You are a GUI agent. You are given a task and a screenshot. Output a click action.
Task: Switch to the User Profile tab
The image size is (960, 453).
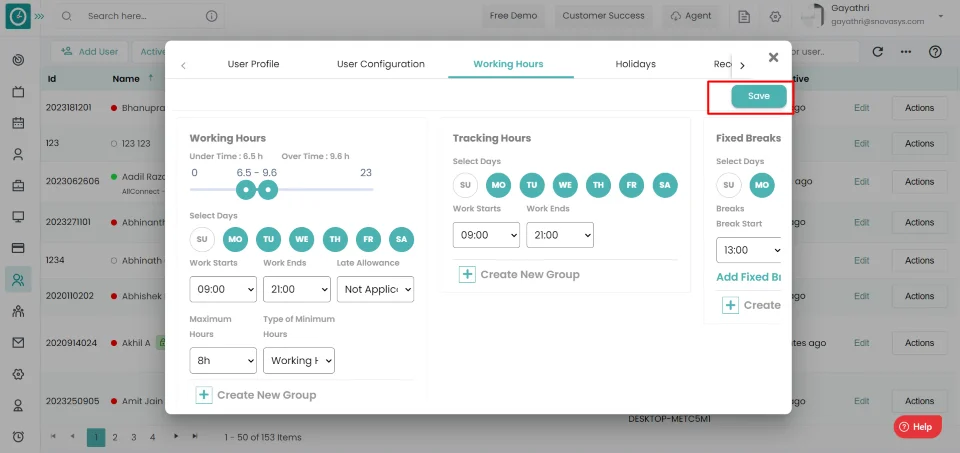pos(253,64)
